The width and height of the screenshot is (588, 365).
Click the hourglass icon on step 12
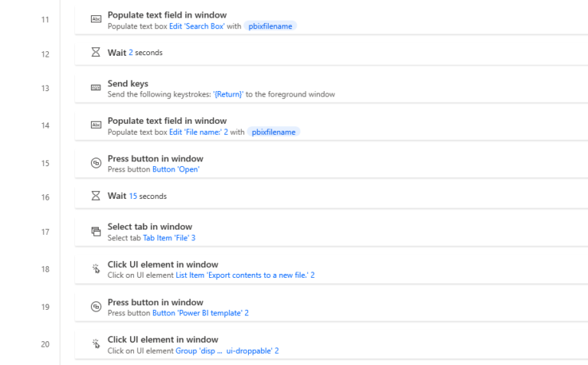pyautogui.click(x=96, y=53)
